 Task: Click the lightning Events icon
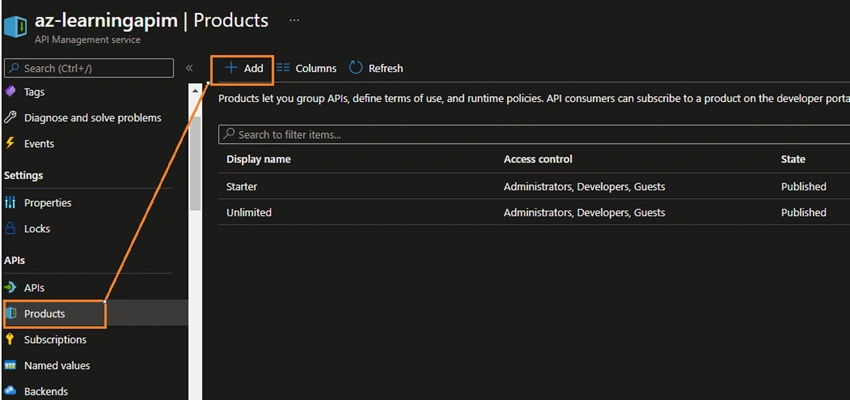[x=10, y=143]
